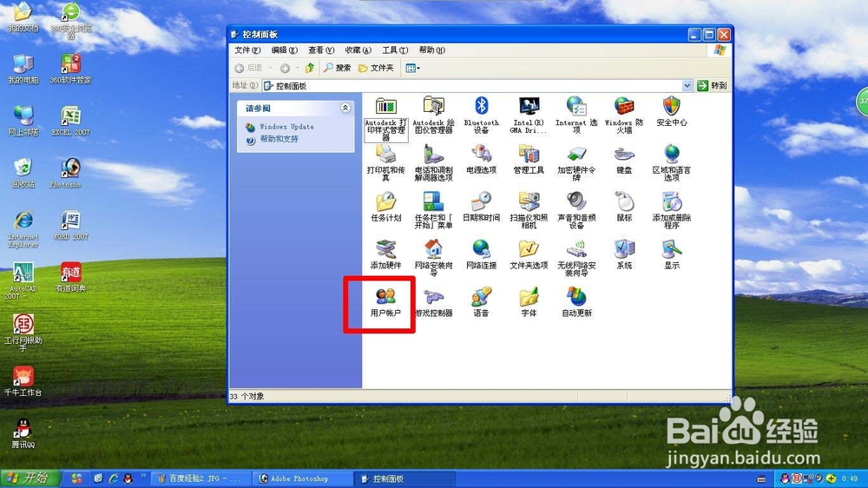The image size is (868, 488).
Task: Expand the quick launch overflow chevron
Action: pyautogui.click(x=143, y=475)
